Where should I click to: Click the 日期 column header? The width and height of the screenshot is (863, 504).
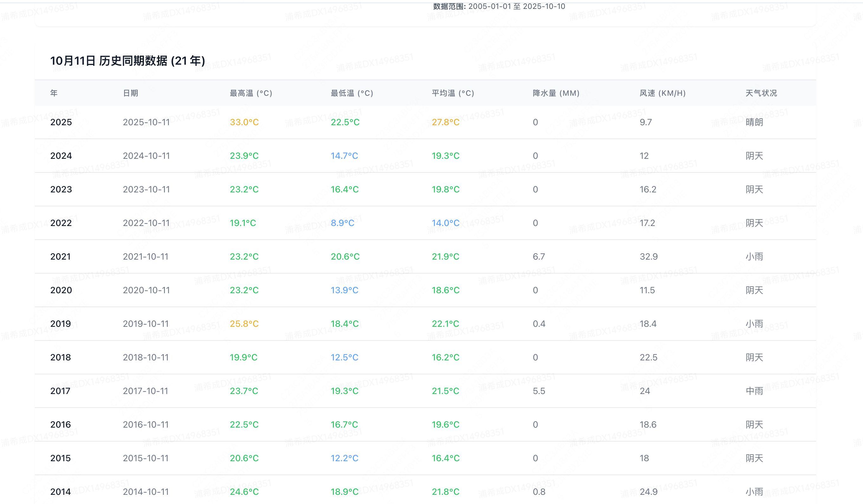click(131, 93)
